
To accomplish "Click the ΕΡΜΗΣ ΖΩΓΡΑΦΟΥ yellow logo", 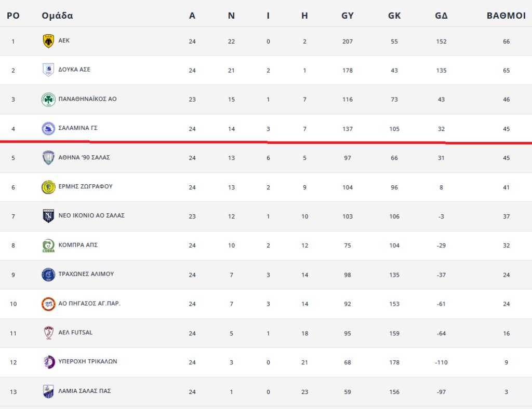I will pos(48,187).
